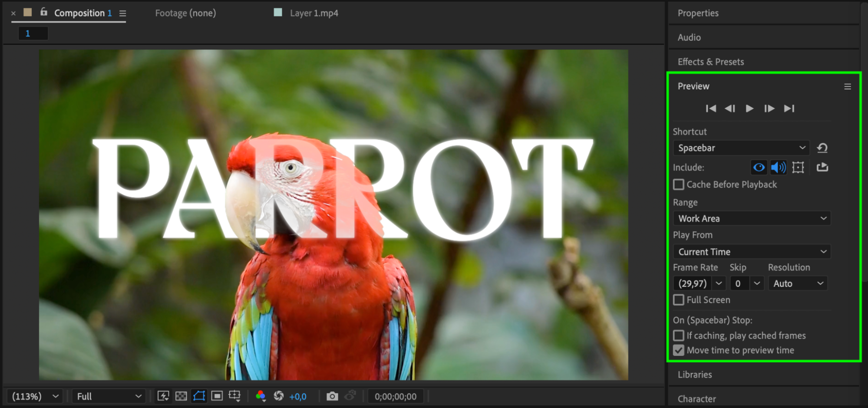
Task: Click the Reset Exposure aperture icon
Action: pyautogui.click(x=279, y=396)
